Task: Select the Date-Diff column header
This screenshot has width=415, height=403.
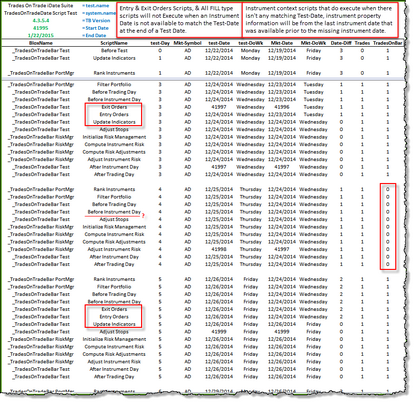Action: click(341, 43)
